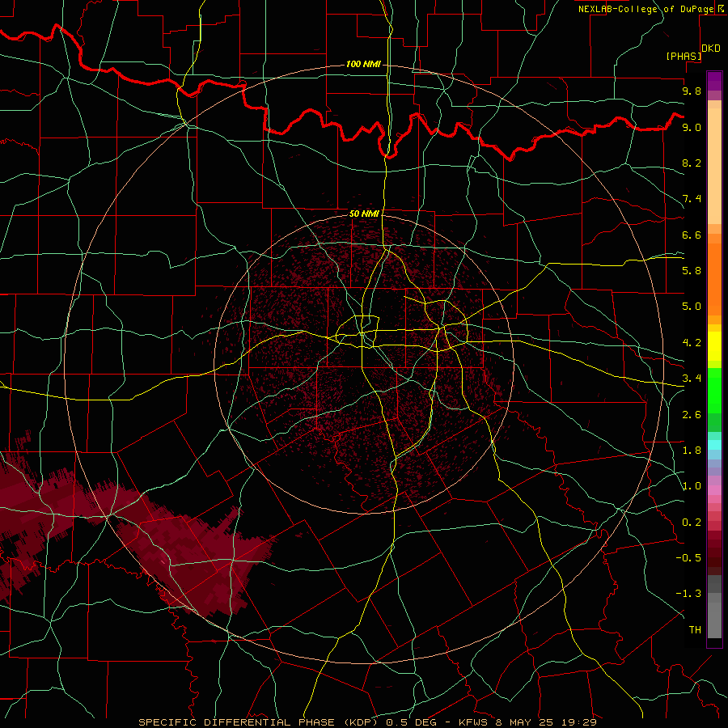This screenshot has height=728, width=728.
Task: Select the -0.5 value on the color scale
Action: tap(688, 558)
